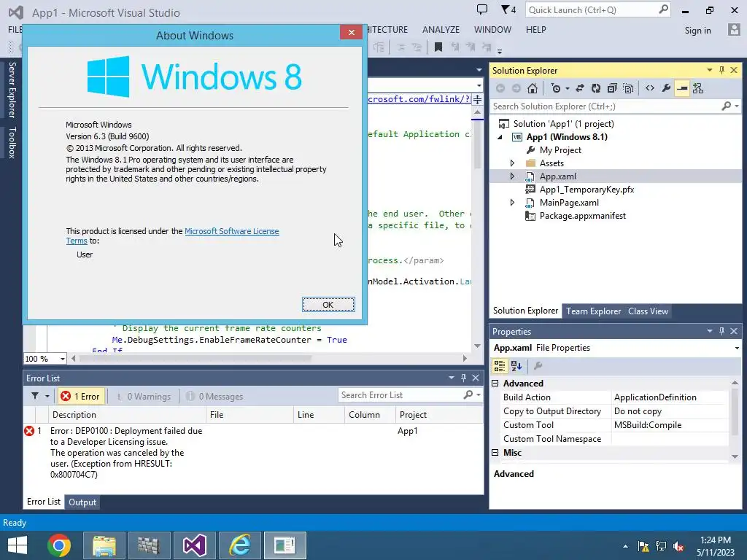Open the Properties object selector dropdown
Viewport: 747px width, 560px height.
point(737,348)
